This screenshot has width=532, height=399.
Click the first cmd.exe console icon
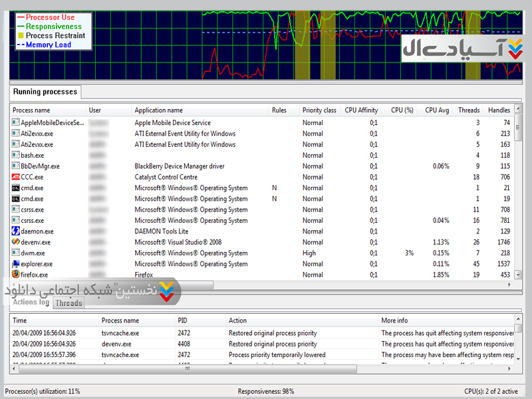pos(16,188)
